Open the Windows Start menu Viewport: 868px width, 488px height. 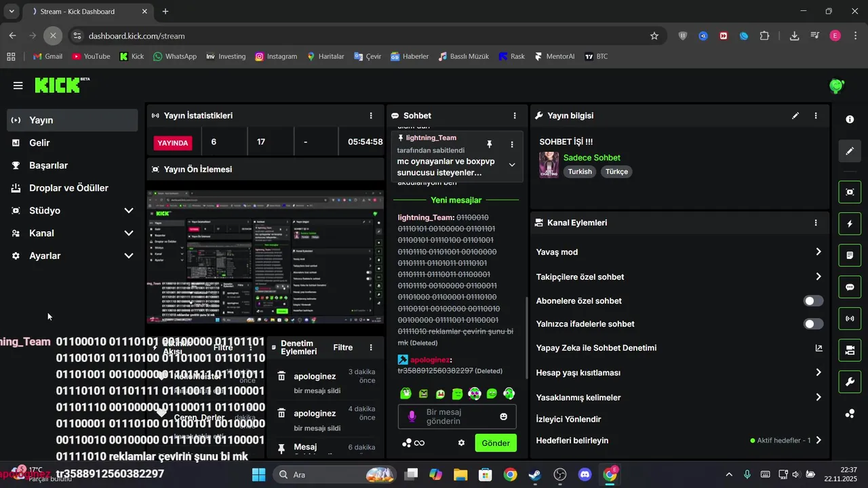tap(258, 474)
